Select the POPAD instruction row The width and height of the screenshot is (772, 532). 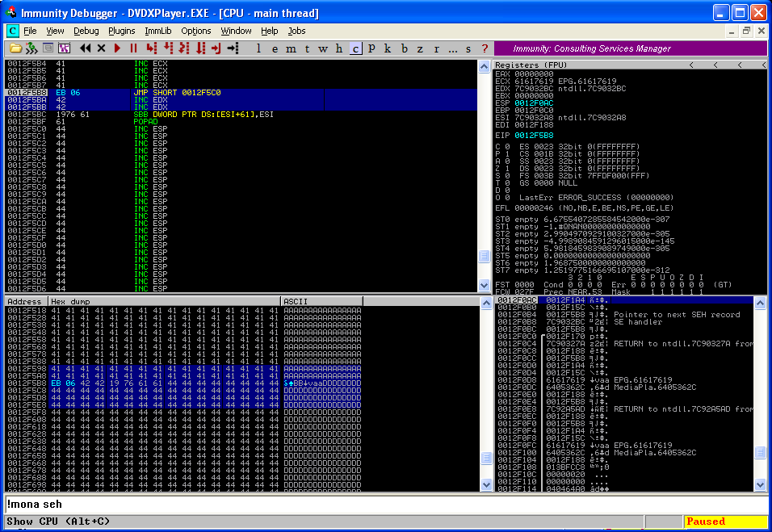241,122
